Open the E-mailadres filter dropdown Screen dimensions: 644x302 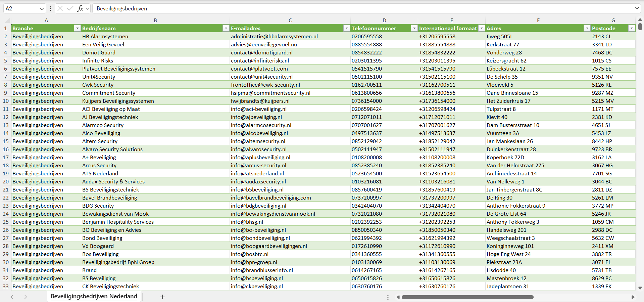(x=347, y=28)
